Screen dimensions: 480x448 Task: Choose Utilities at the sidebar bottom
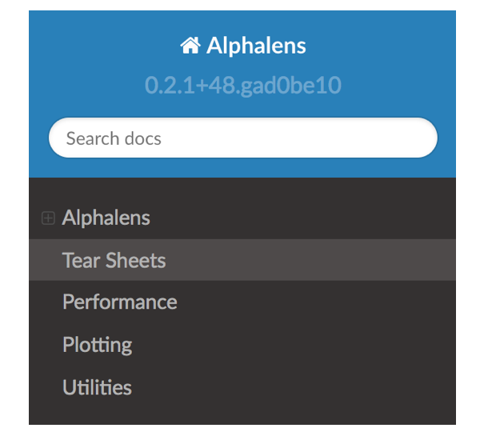click(x=97, y=388)
